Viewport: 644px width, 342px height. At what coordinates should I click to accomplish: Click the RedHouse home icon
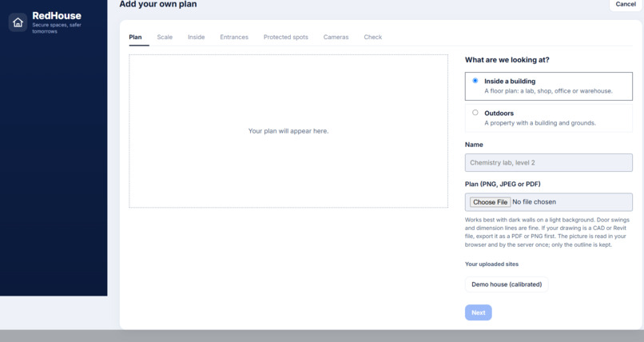point(18,22)
